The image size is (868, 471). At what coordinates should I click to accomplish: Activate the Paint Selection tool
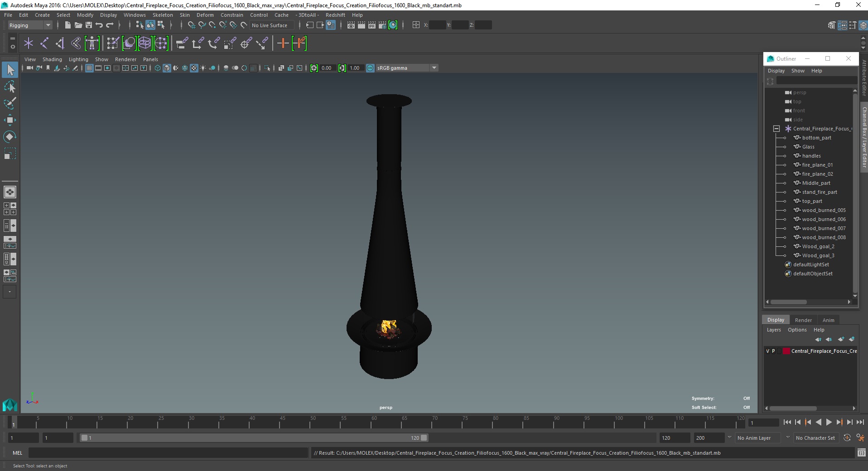coord(10,103)
